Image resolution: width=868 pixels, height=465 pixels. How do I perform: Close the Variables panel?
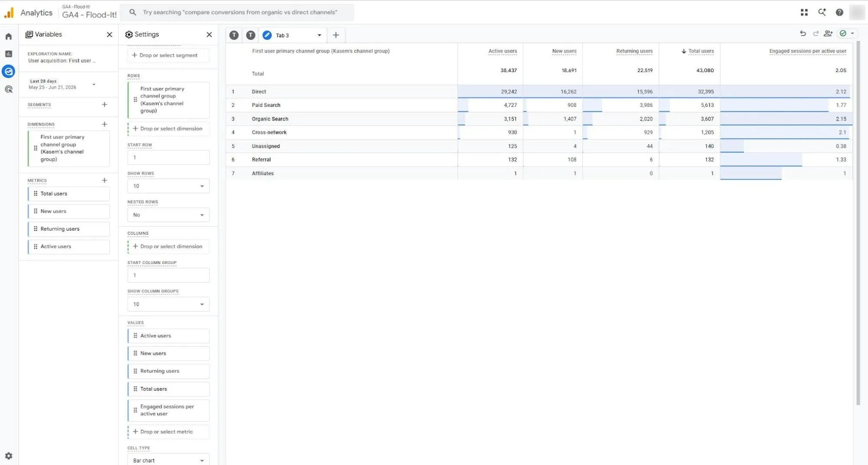point(109,34)
